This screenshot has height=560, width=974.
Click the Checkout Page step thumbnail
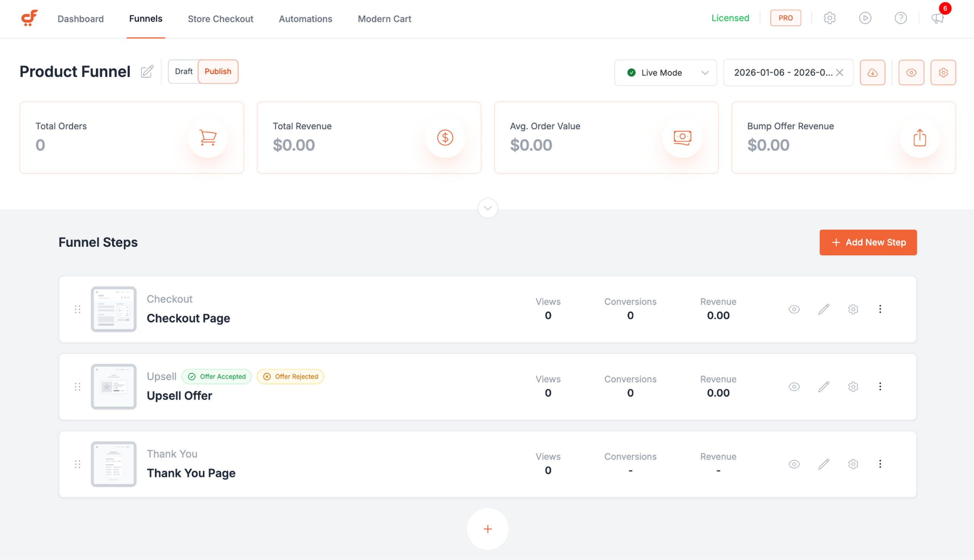coord(113,309)
